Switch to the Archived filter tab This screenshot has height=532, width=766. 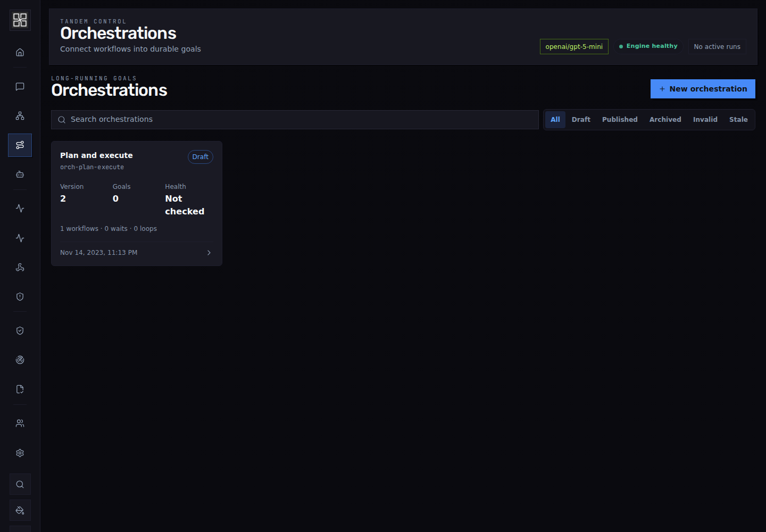click(x=665, y=120)
